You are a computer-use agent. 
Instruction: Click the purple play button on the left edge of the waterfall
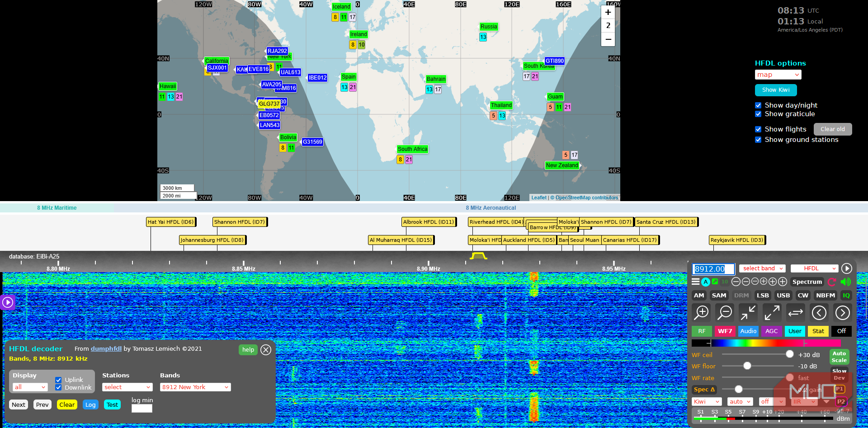point(8,302)
